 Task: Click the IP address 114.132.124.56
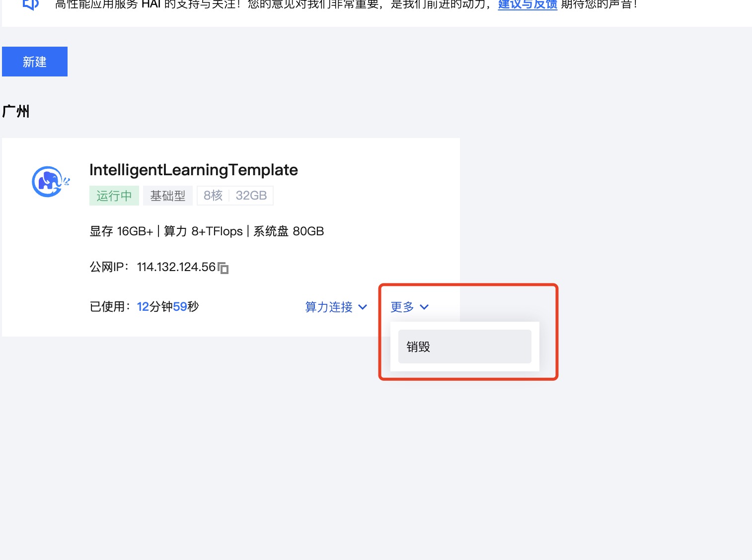pos(176,267)
